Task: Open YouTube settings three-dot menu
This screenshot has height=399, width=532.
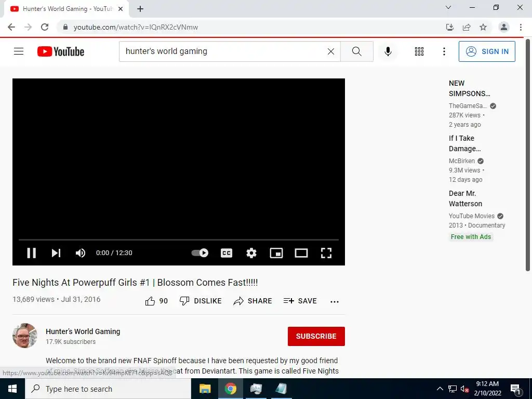Action: pos(444,51)
